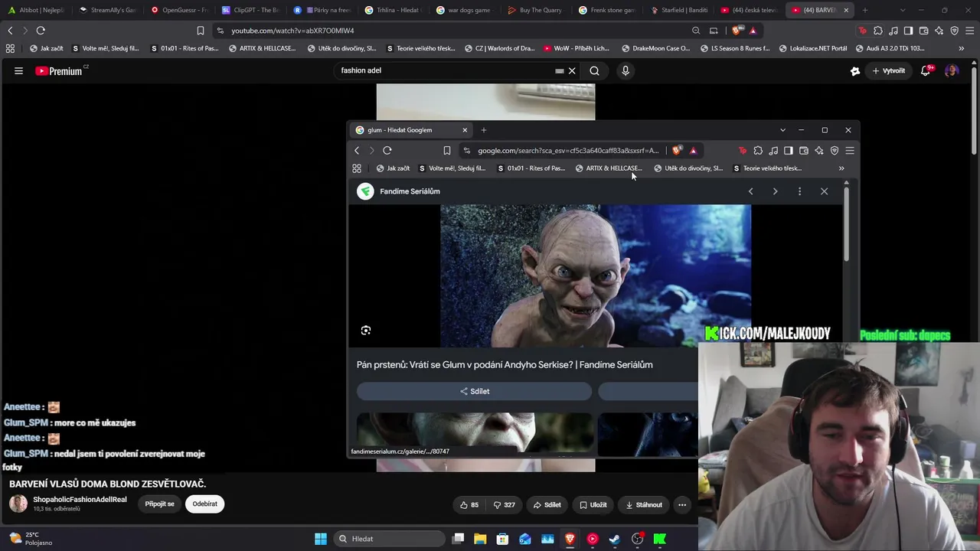
Task: Open the main menu of the Google window
Action: [x=850, y=151]
